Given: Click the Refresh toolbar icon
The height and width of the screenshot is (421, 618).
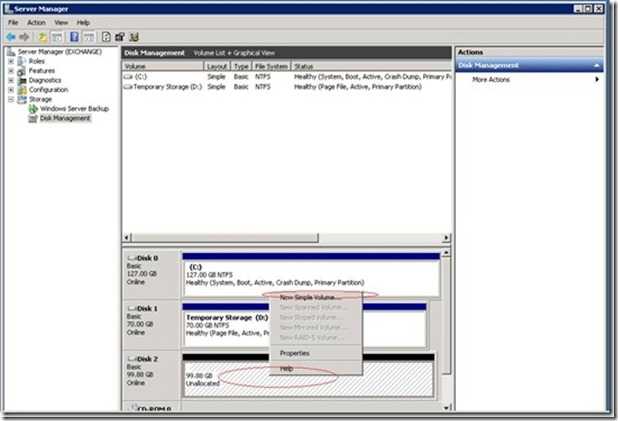Looking at the screenshot, I should 106,37.
